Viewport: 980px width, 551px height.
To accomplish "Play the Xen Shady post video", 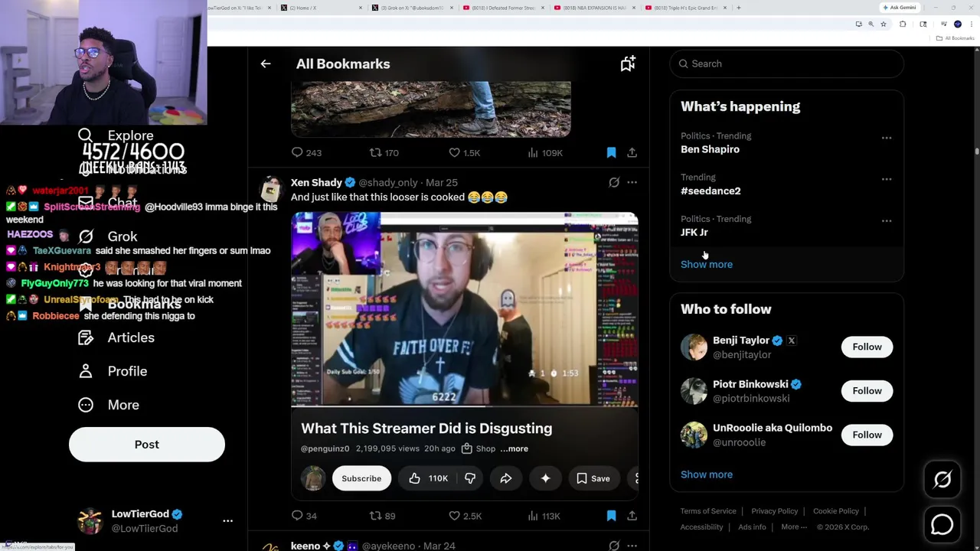I will pos(464,309).
